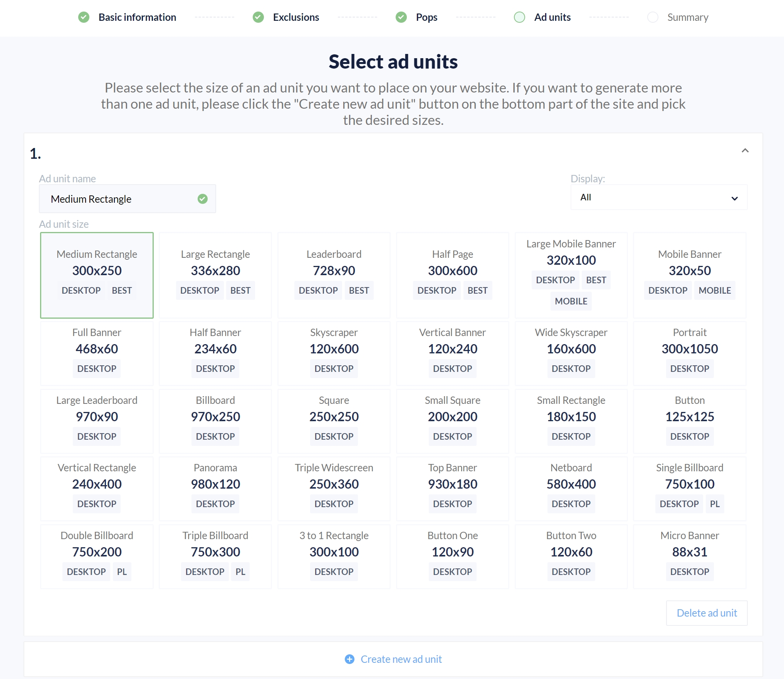This screenshot has width=784, height=679.
Task: Choose the Micro Banner 88x31 tile
Action: click(689, 556)
